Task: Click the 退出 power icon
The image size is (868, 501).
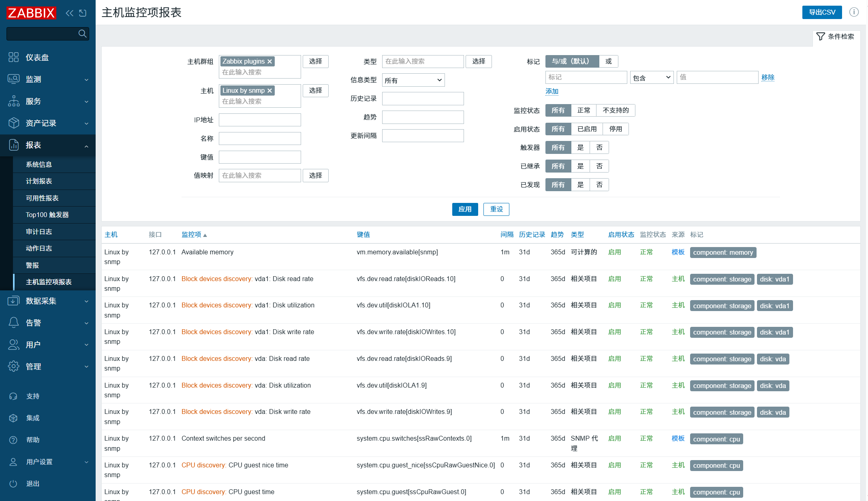Action: (x=13, y=484)
